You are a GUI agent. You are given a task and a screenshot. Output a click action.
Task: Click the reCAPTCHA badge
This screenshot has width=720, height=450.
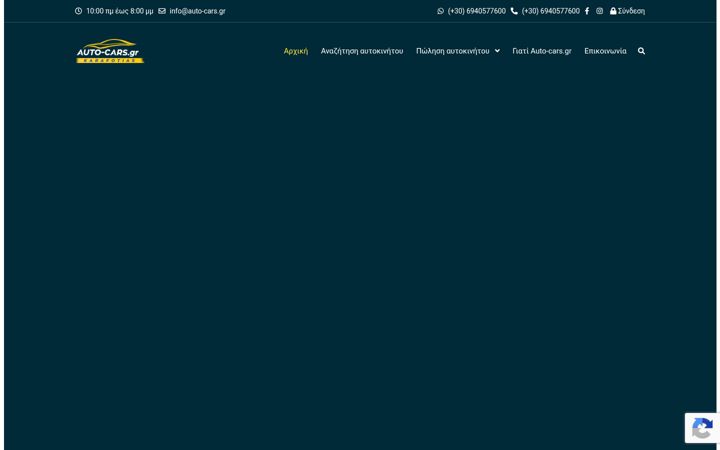coord(702,428)
